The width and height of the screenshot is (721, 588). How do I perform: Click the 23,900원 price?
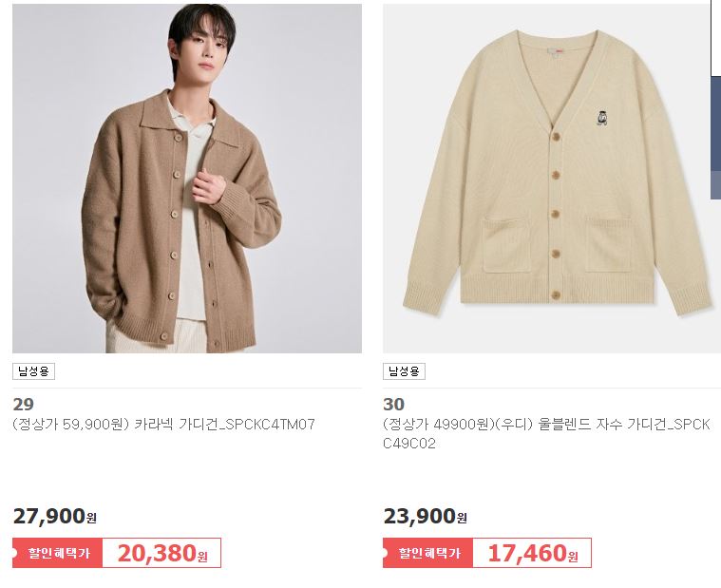[426, 517]
